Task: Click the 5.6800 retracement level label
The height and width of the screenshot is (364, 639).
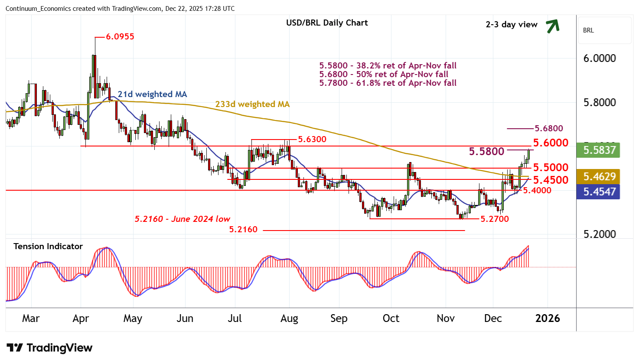Action: coord(548,128)
